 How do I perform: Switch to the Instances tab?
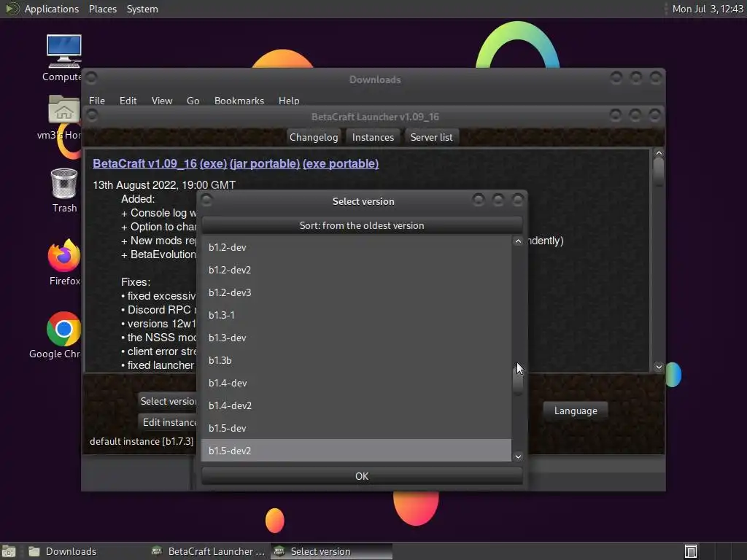tap(373, 137)
